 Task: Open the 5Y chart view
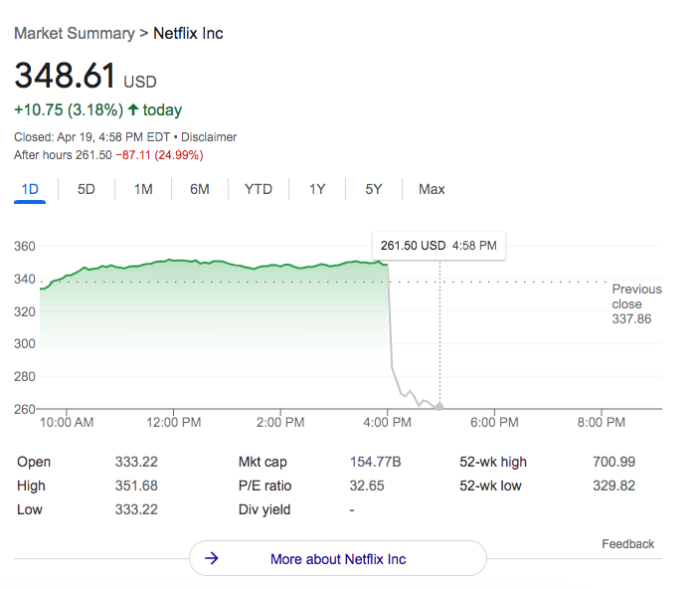click(x=373, y=189)
